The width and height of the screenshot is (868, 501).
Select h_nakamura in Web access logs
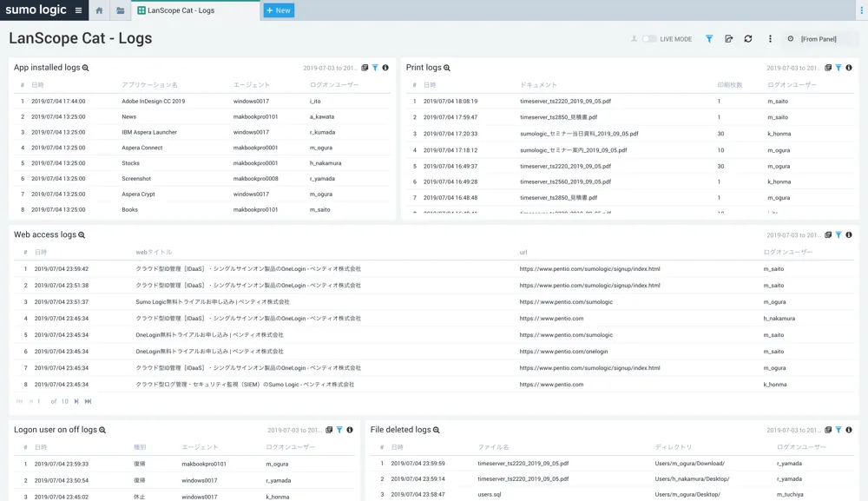779,319
